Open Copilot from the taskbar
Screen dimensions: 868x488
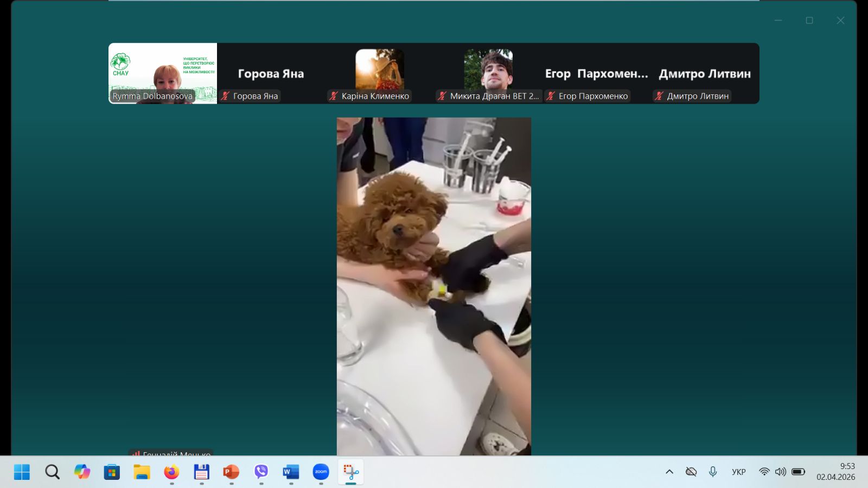82,472
